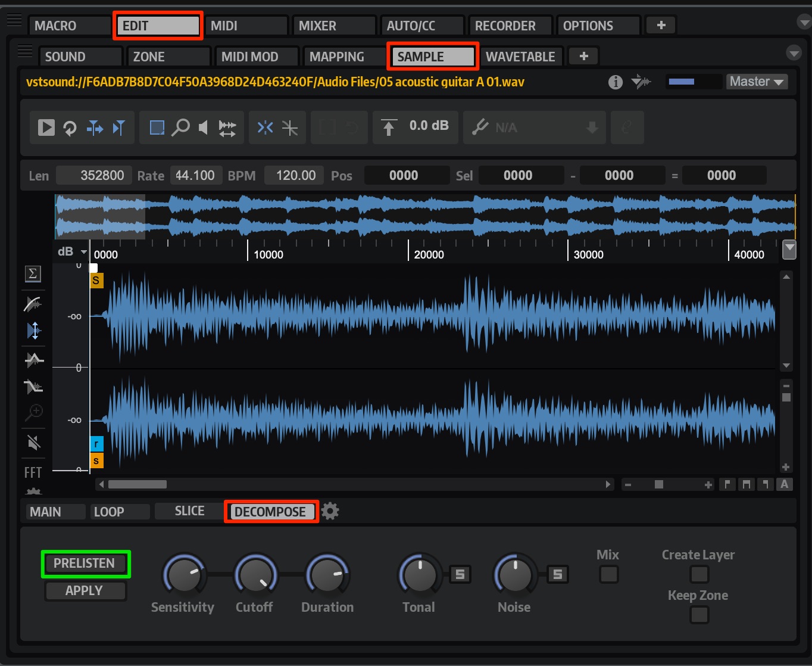Click the PRELISTEN button
Image resolution: width=812 pixels, height=666 pixels.
tap(85, 564)
